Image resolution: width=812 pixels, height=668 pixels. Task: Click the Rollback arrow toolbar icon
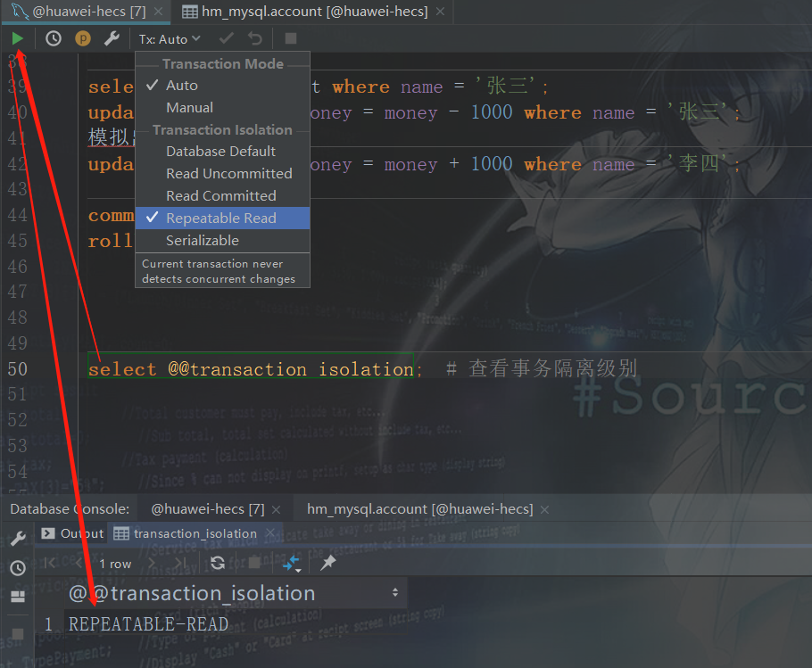(255, 38)
